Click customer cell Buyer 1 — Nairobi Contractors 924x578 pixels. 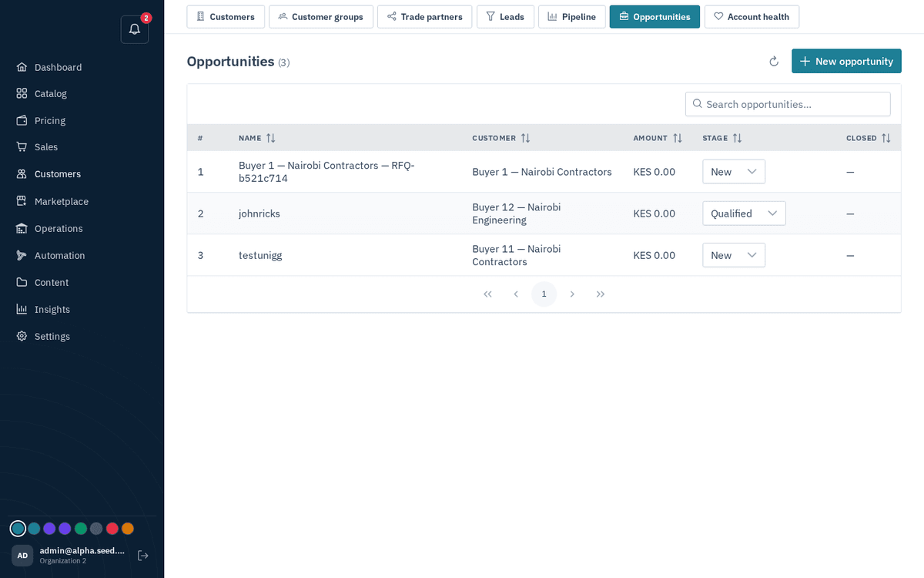click(x=542, y=172)
